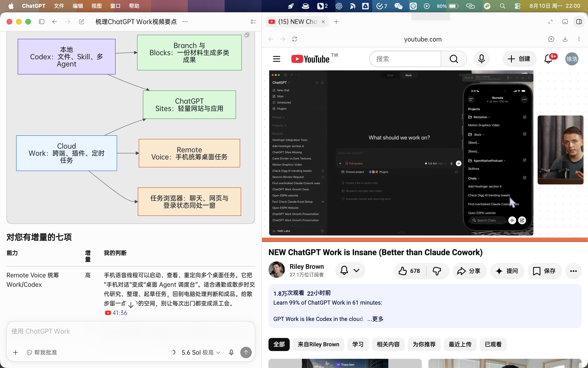Image resolution: width=588 pixels, height=368 pixels.
Task: Select the 已观看 filter chip
Action: [x=493, y=344]
